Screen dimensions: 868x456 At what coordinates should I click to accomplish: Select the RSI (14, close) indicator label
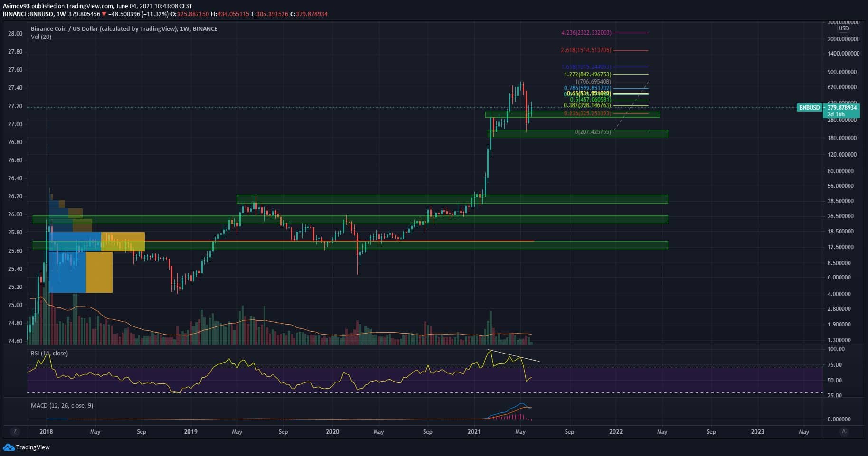(49, 354)
